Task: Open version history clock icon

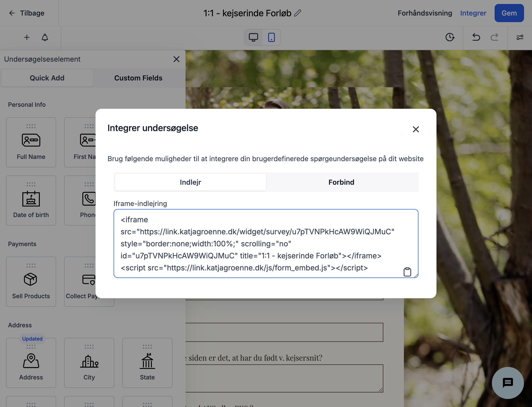Action: (x=450, y=37)
